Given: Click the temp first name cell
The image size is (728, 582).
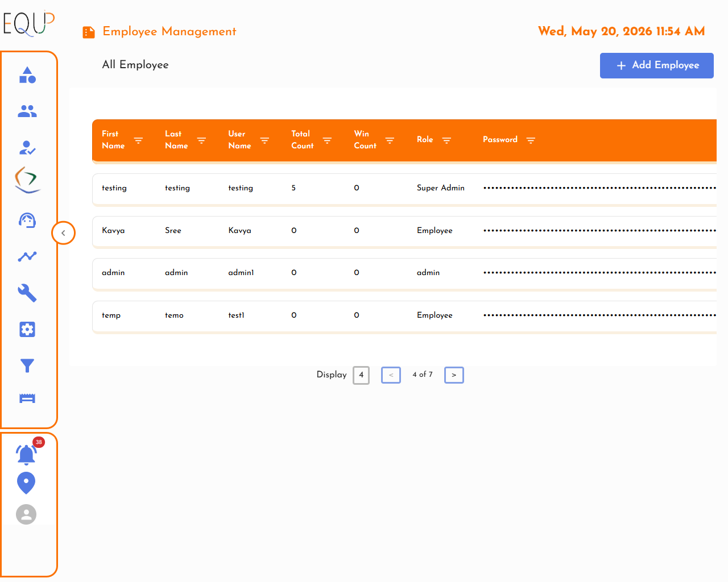Looking at the screenshot, I should (111, 315).
